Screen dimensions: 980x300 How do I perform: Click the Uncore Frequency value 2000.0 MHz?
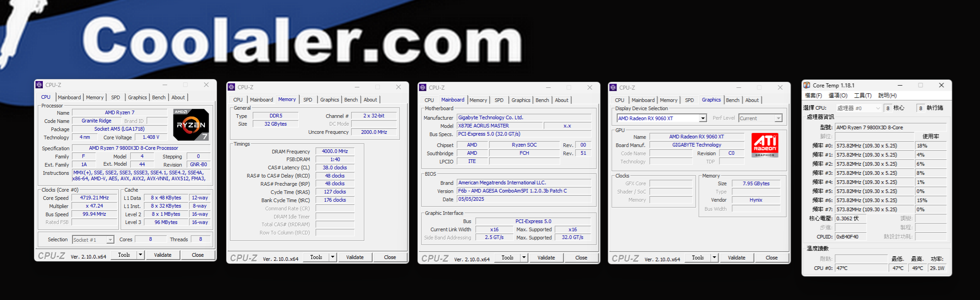pyautogui.click(x=374, y=132)
